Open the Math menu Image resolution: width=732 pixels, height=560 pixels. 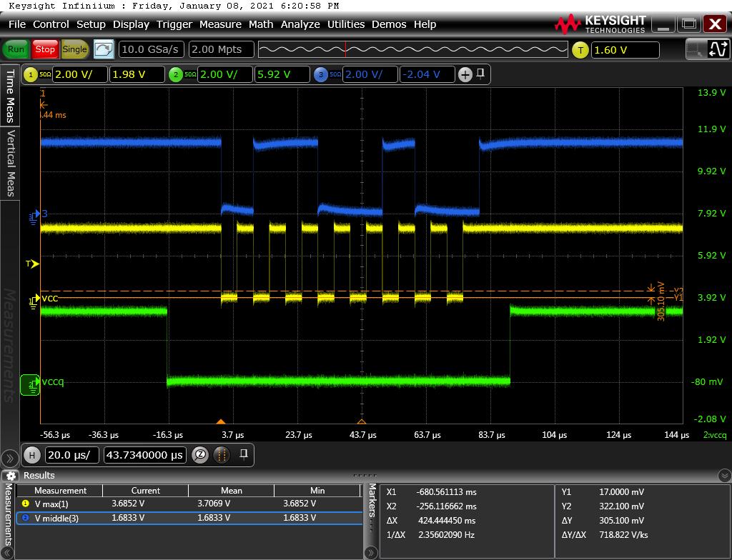point(261,24)
